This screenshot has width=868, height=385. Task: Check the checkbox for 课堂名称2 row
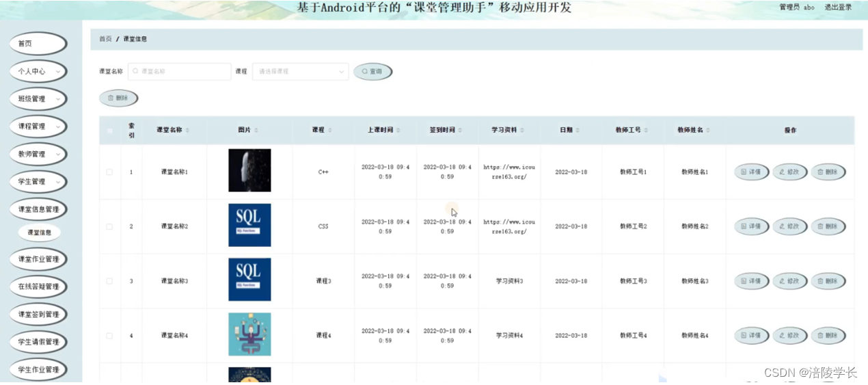coord(109,226)
